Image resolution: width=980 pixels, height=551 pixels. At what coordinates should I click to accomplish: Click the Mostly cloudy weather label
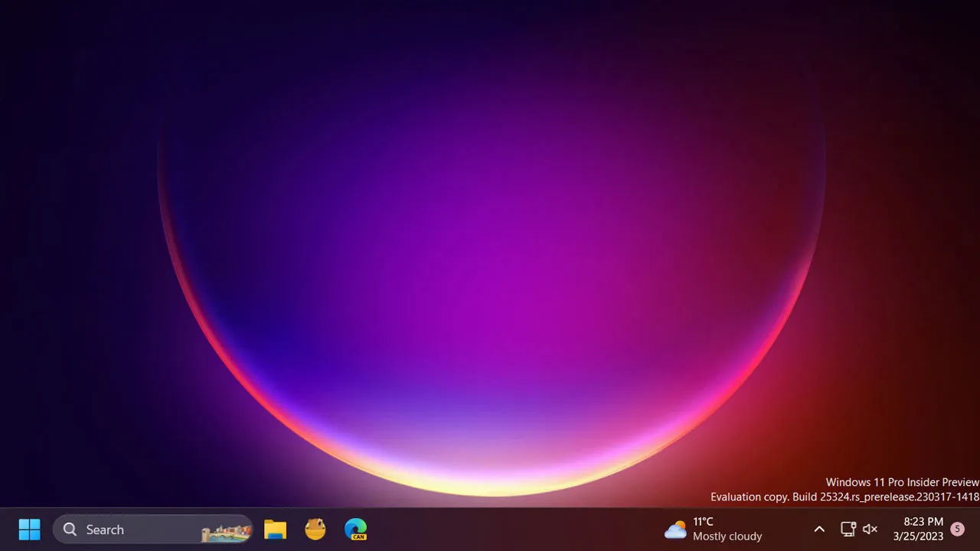click(x=727, y=536)
